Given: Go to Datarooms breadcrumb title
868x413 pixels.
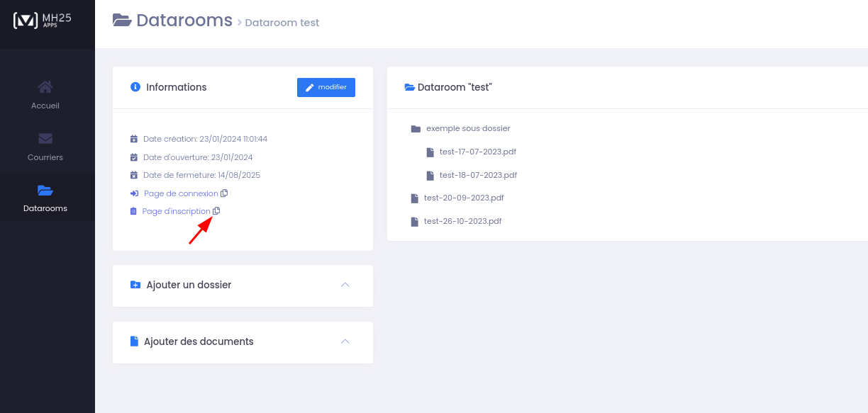Looking at the screenshot, I should [x=184, y=21].
